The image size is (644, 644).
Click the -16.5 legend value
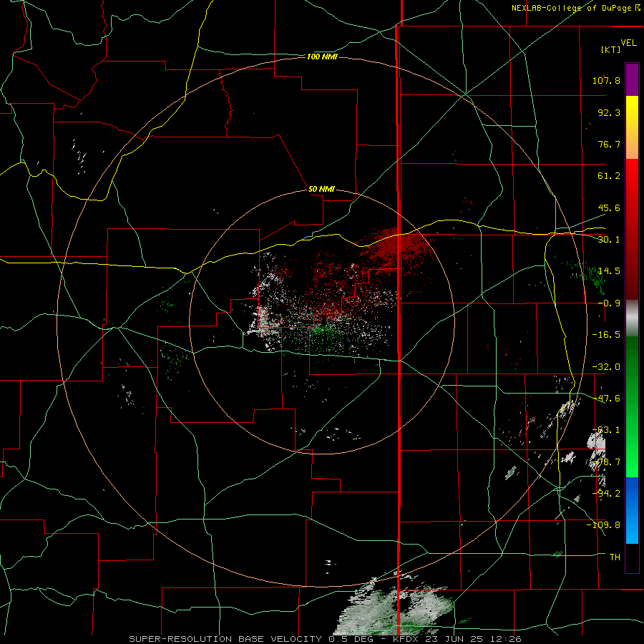click(x=606, y=335)
